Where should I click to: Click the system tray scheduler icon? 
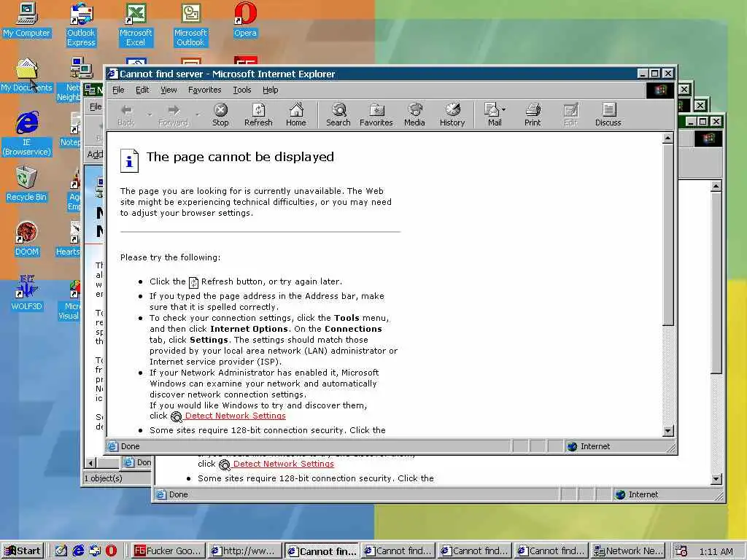pyautogui.click(x=681, y=551)
